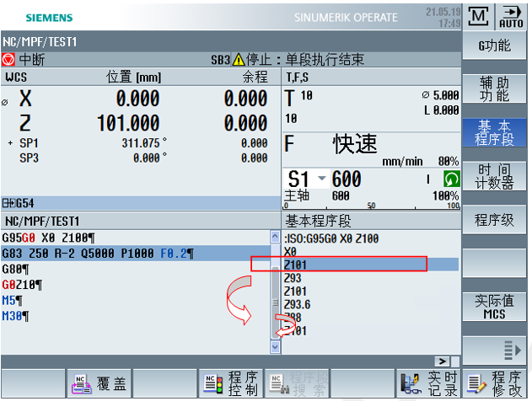
Task: Click the vertical softkey bar extension arrow
Action: pyautogui.click(x=513, y=350)
